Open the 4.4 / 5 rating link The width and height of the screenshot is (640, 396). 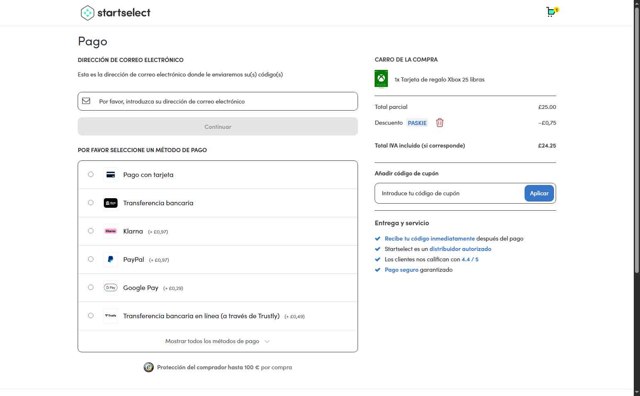coord(470,259)
